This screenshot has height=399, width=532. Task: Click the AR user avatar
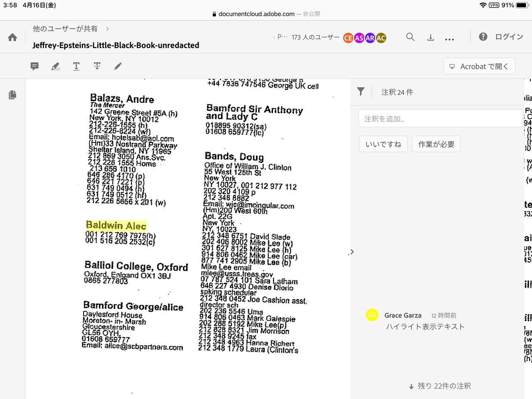(x=370, y=38)
